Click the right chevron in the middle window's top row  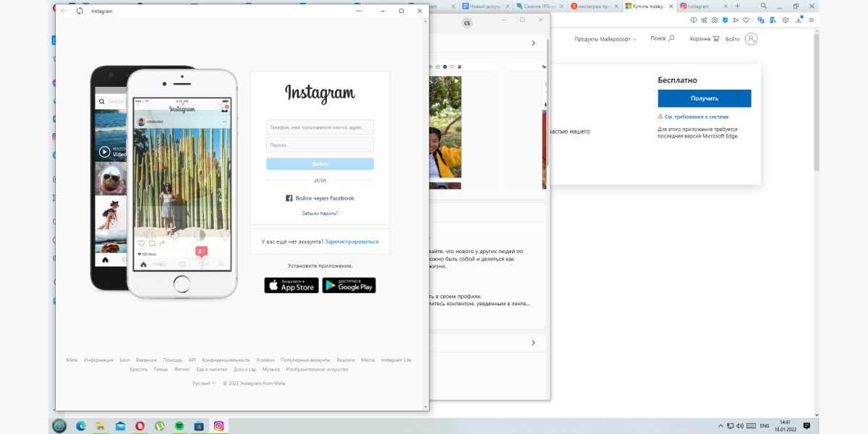click(x=534, y=43)
